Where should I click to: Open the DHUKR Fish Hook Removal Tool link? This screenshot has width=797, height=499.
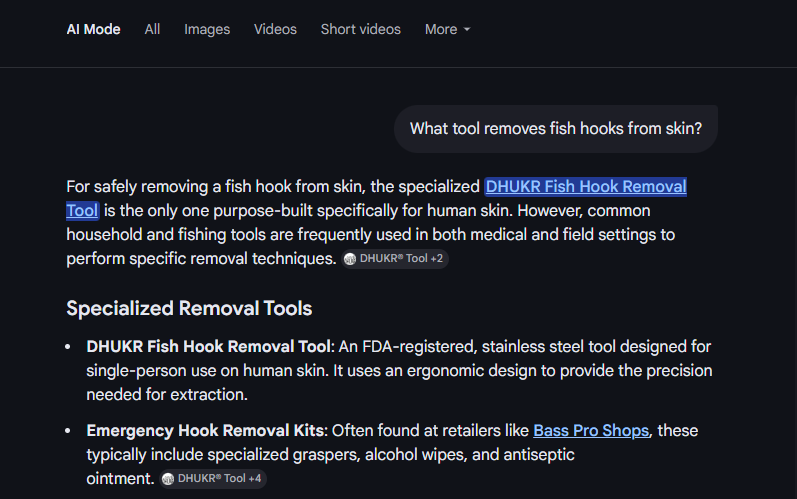586,186
